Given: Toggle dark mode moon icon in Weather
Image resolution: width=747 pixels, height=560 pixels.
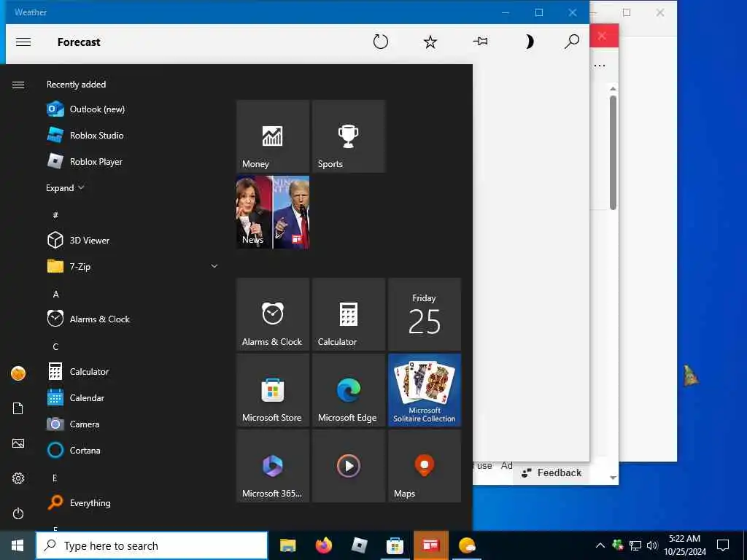Looking at the screenshot, I should tap(530, 42).
